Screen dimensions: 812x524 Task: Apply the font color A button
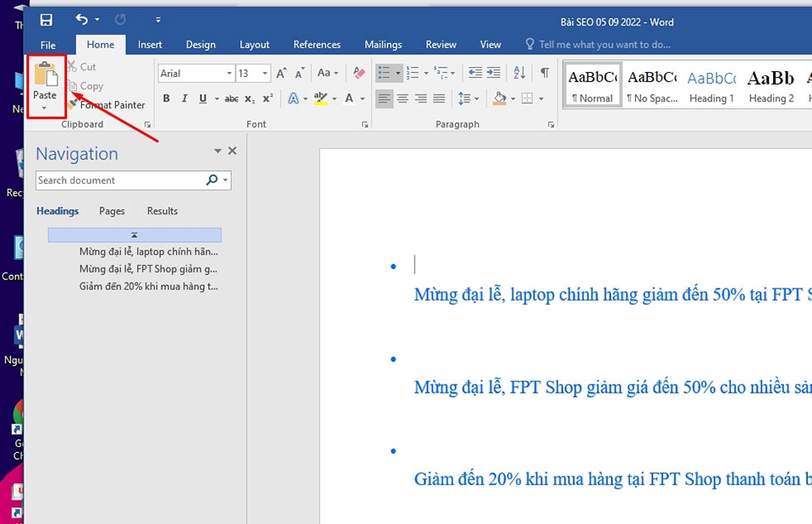(x=349, y=98)
